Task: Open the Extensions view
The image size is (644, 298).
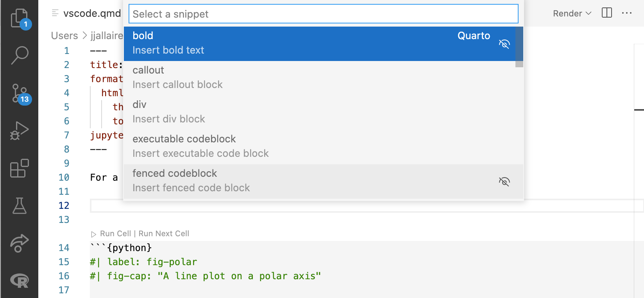Action: (20, 168)
